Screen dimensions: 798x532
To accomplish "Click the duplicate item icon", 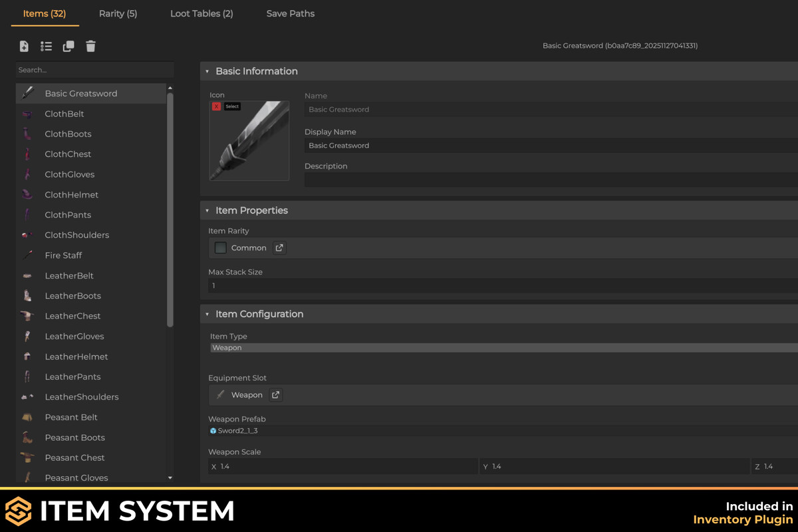I will click(68, 46).
